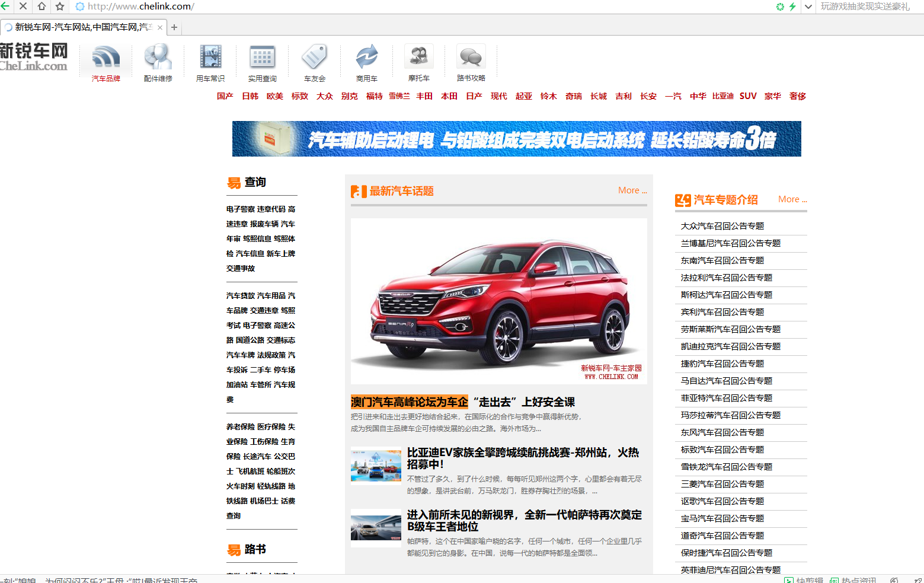
Task: Click the 比亚迪EV article thumbnail
Action: click(x=376, y=464)
